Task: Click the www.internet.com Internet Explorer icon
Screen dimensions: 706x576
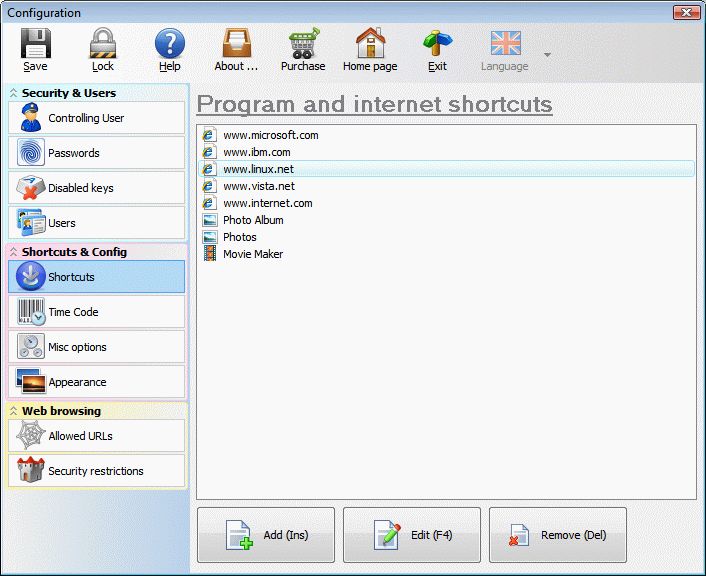Action: (x=209, y=203)
